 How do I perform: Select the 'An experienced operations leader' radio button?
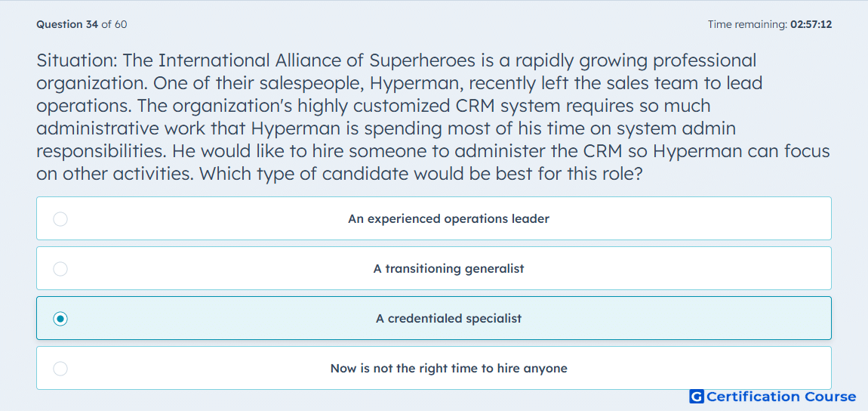tap(60, 219)
